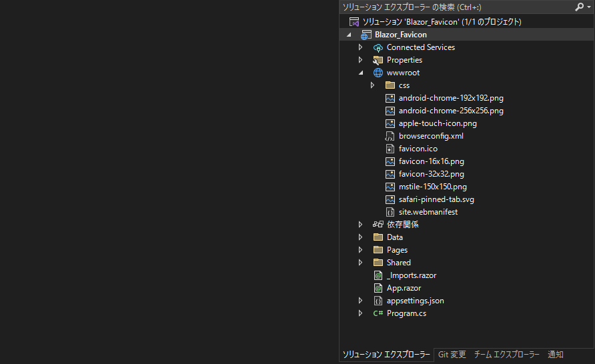Click the site.webmanifest file icon

pyautogui.click(x=390, y=212)
